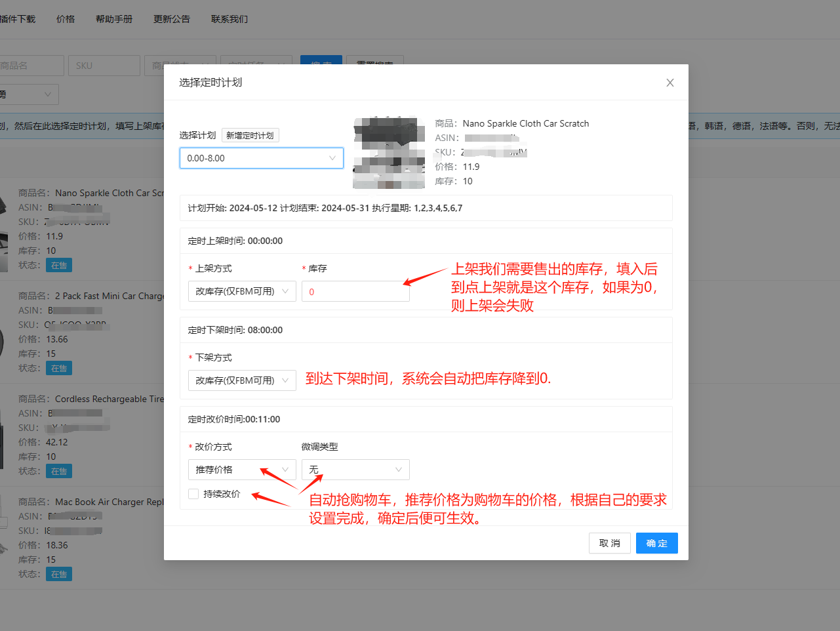Open the 改价方式 推荐价格 dropdown
Viewport: 840px width, 631px height.
pyautogui.click(x=241, y=470)
